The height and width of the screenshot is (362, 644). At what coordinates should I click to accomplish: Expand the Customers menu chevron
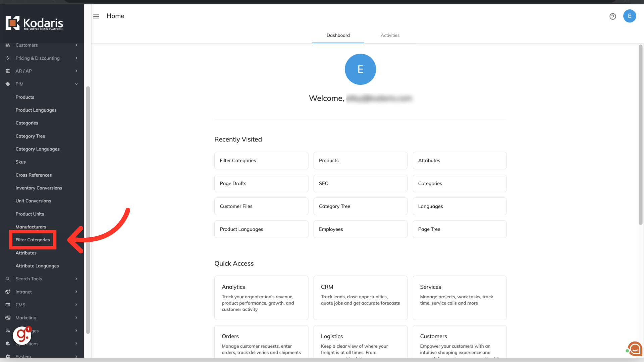click(x=76, y=45)
